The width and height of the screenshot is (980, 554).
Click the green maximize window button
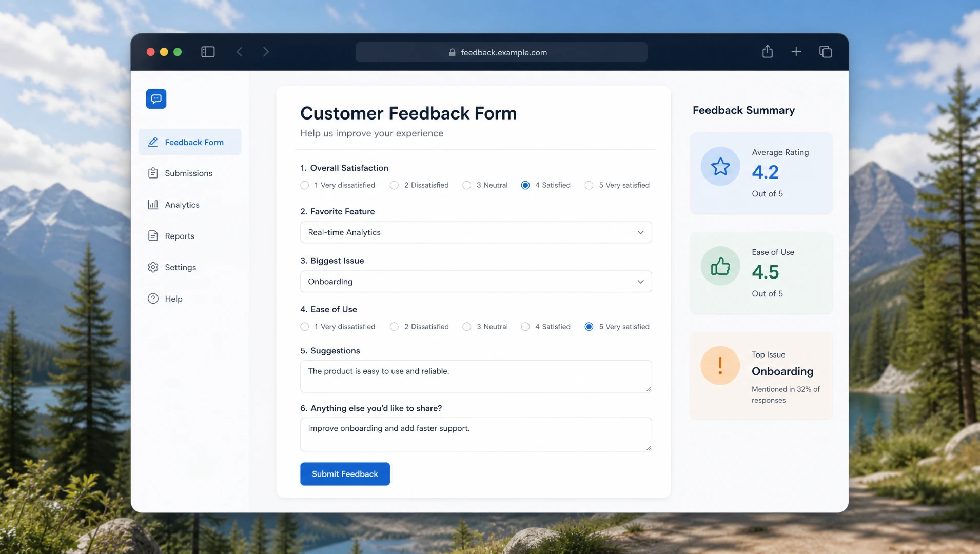coord(178,52)
